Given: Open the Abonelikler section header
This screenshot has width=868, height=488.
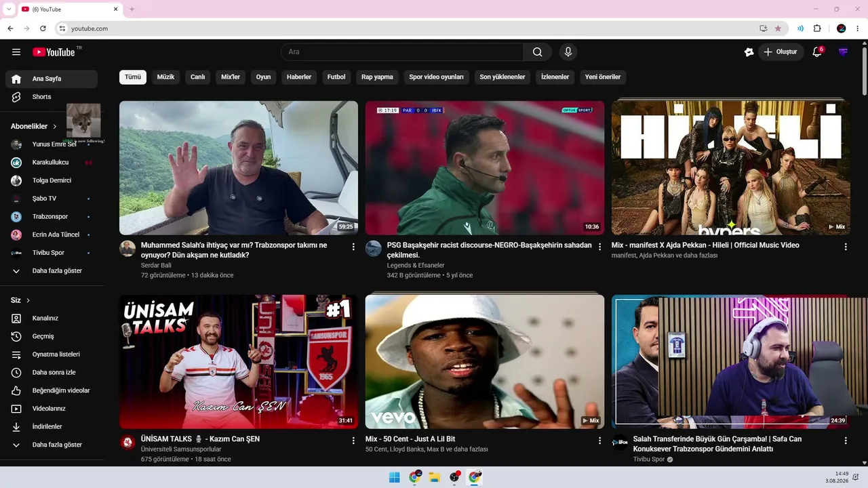Looking at the screenshot, I should click(x=34, y=127).
